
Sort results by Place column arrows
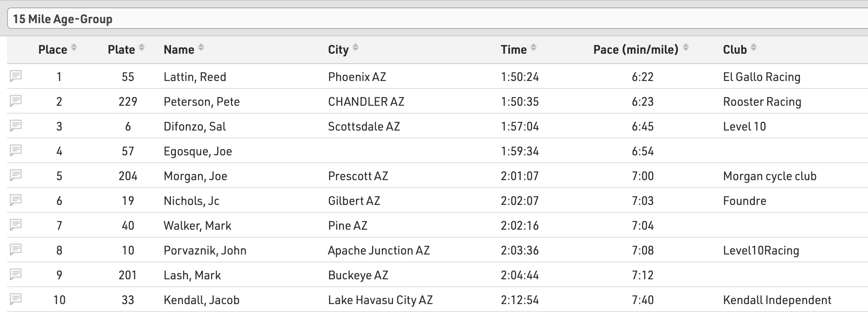coord(74,48)
